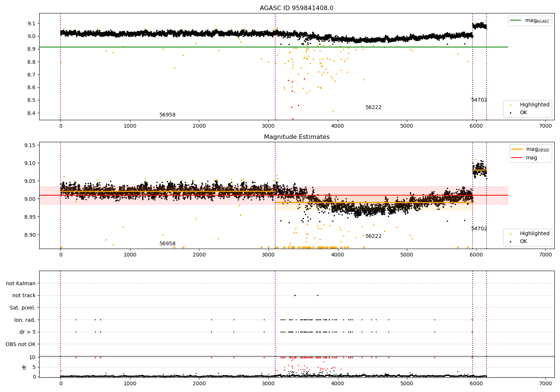Click the '7000' x-tick under the top plot
This screenshot has width=560, height=392.
[545, 126]
